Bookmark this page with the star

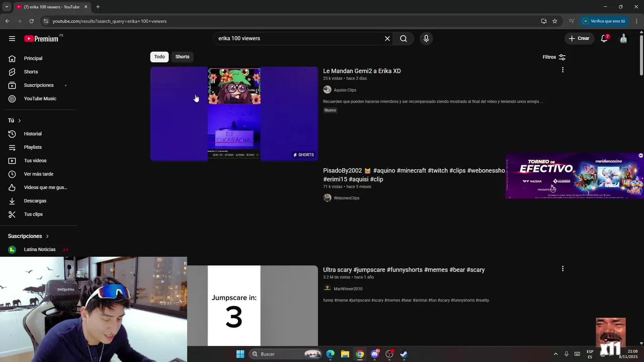(x=554, y=21)
